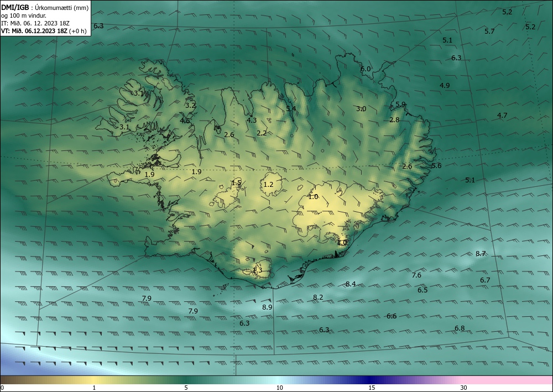This screenshot has width=553, height=392.
Task: Select the 8.2 value label
Action: pyautogui.click(x=318, y=297)
